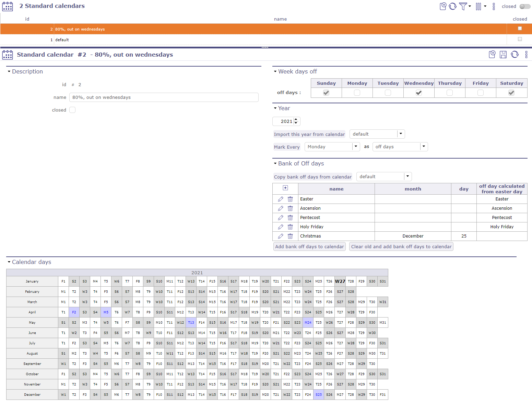Delete the Christmas bank off day
This screenshot has height=415, width=532.
pos(290,236)
